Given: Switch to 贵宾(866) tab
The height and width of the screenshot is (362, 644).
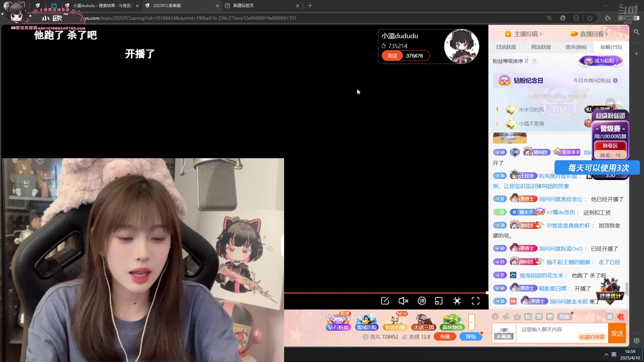Looking at the screenshot, I should (x=576, y=47).
